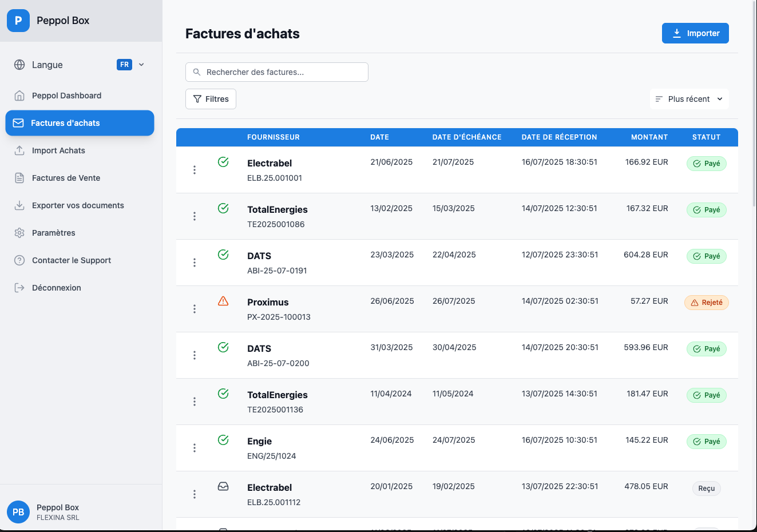
Task: Expand the Plus récent sort dropdown
Action: (x=689, y=99)
